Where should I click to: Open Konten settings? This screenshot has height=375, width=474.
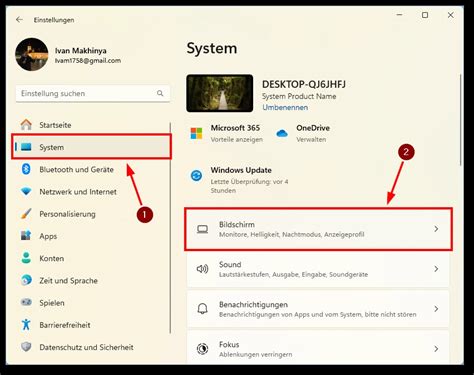coord(52,258)
